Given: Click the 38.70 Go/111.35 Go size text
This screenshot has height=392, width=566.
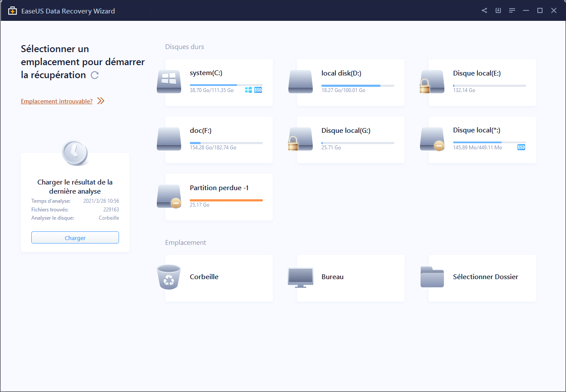Looking at the screenshot, I should click(x=212, y=90).
